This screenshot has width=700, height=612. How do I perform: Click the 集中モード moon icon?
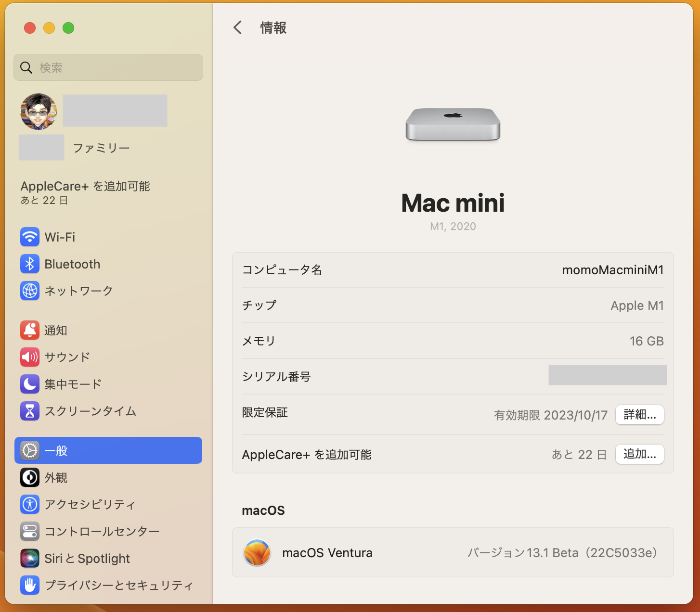[x=30, y=384]
